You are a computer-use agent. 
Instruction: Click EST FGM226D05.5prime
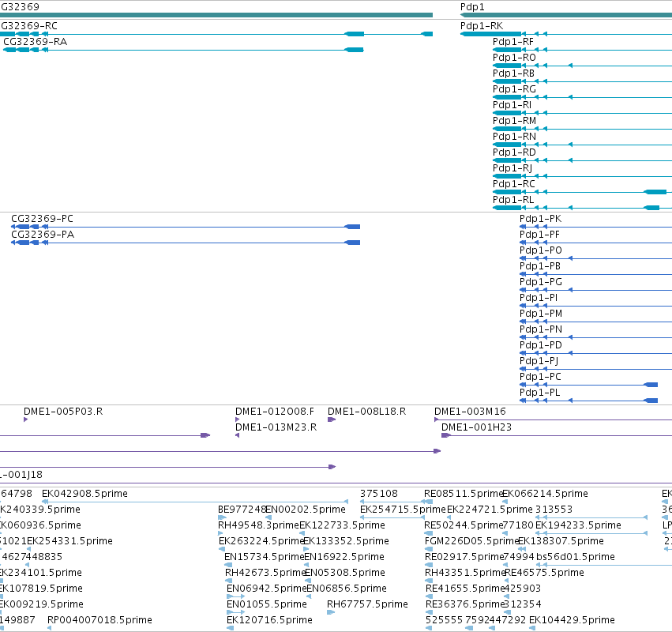(x=471, y=541)
